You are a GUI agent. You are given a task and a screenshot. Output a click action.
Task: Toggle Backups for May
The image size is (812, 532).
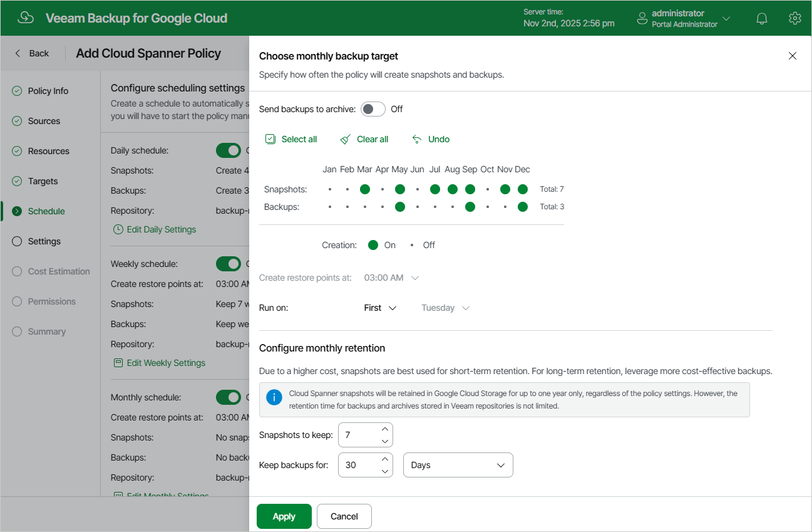point(400,207)
